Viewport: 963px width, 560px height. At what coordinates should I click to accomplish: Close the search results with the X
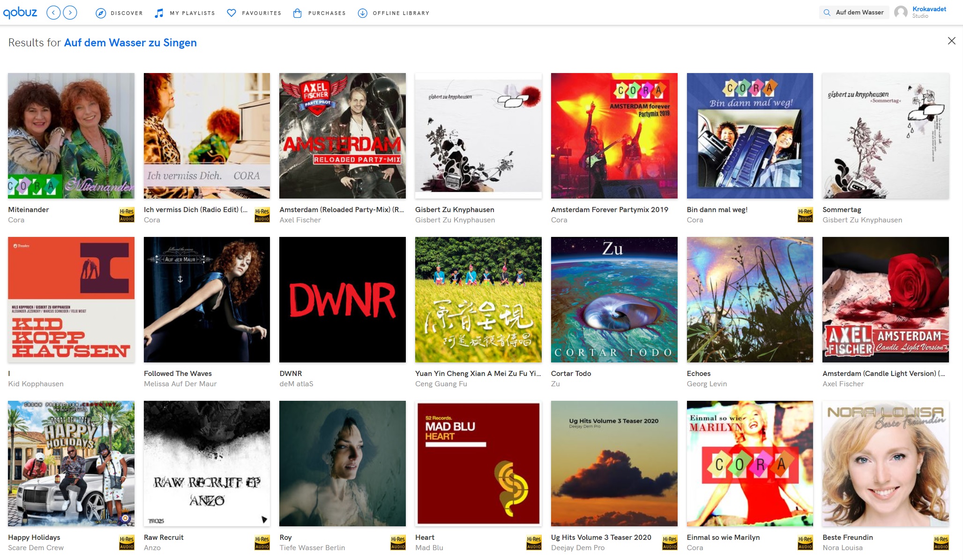click(951, 41)
